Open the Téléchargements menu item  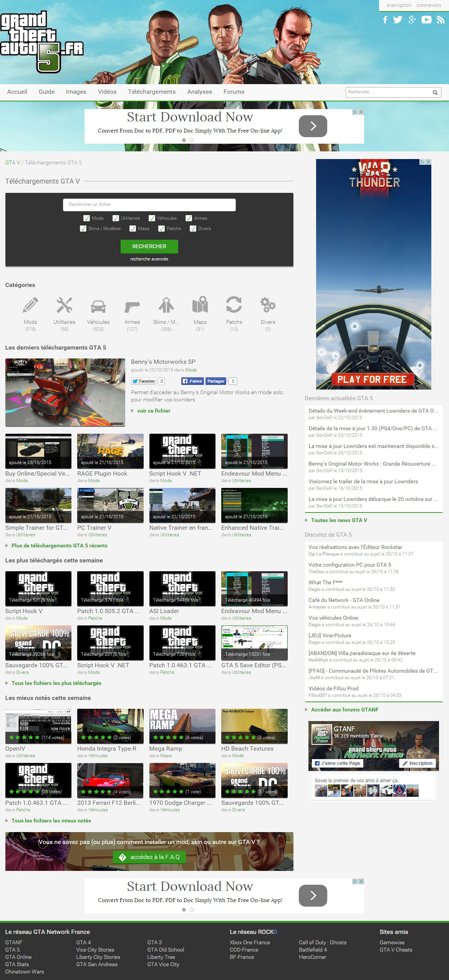152,92
